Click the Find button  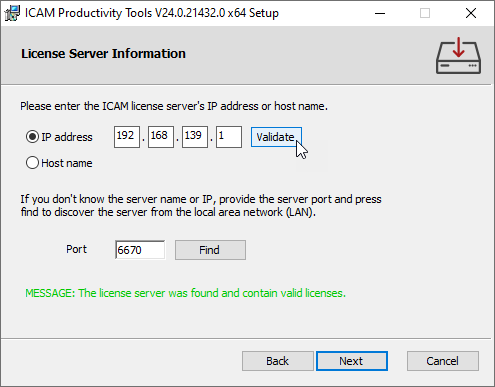coord(210,250)
